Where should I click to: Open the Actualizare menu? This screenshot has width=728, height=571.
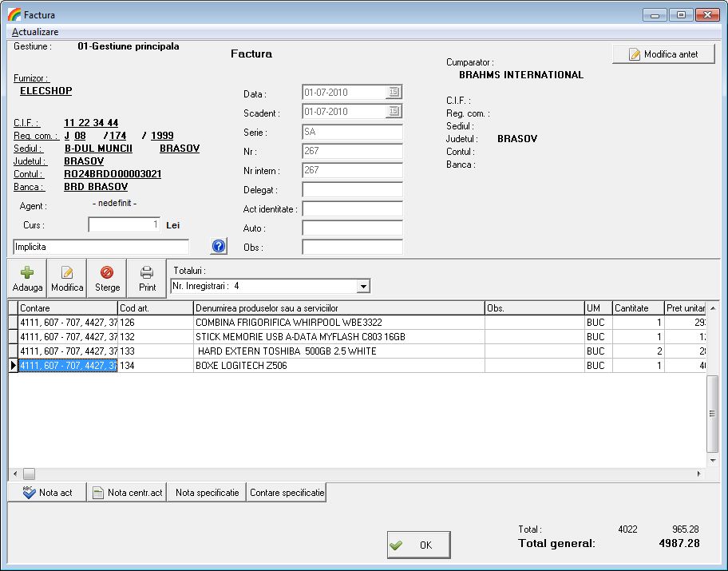click(x=35, y=32)
